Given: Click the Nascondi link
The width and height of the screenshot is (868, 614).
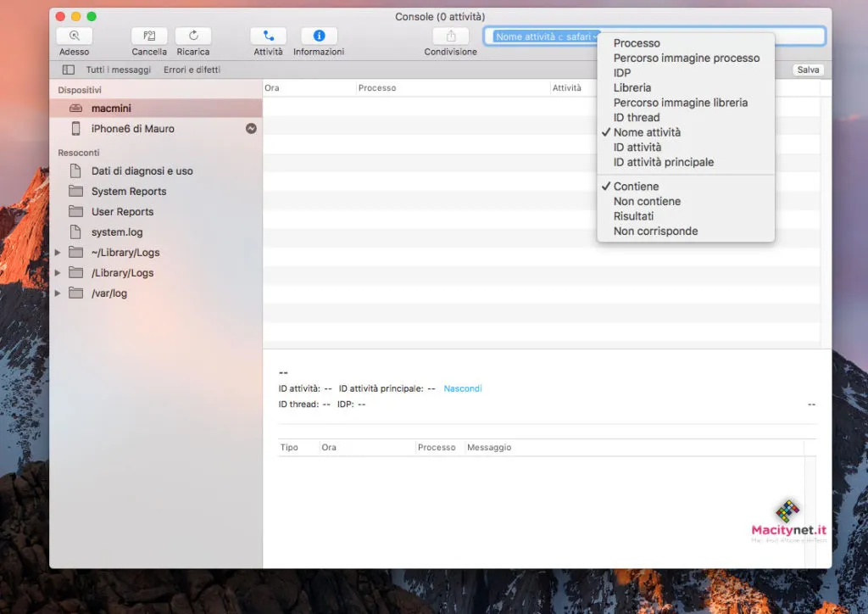Looking at the screenshot, I should tap(463, 388).
